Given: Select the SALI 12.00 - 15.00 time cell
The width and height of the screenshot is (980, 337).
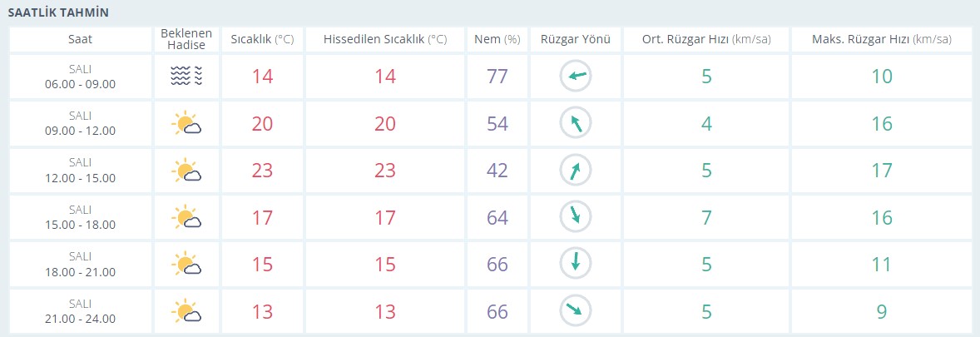Looking at the screenshot, I should 81,170.
